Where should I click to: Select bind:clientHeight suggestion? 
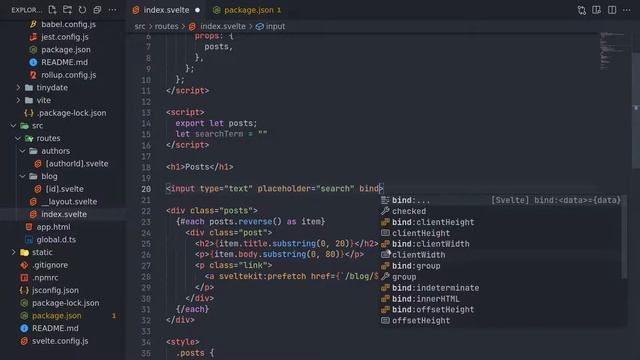pyautogui.click(x=501, y=222)
